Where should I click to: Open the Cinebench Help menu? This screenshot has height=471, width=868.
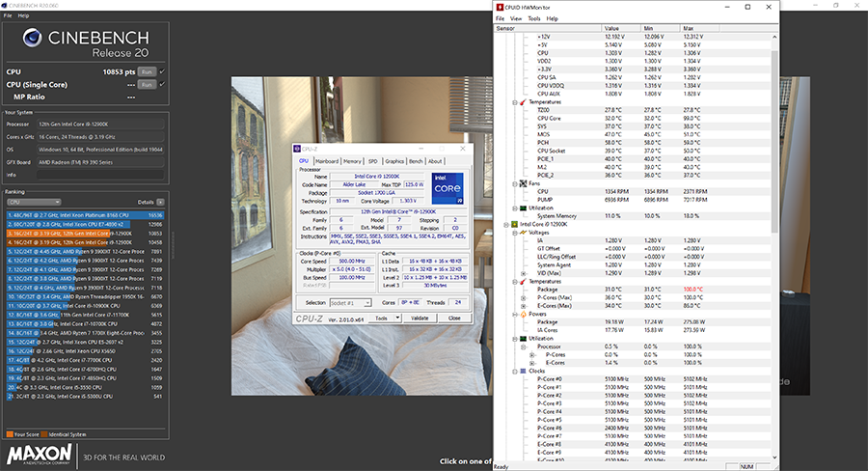click(23, 15)
